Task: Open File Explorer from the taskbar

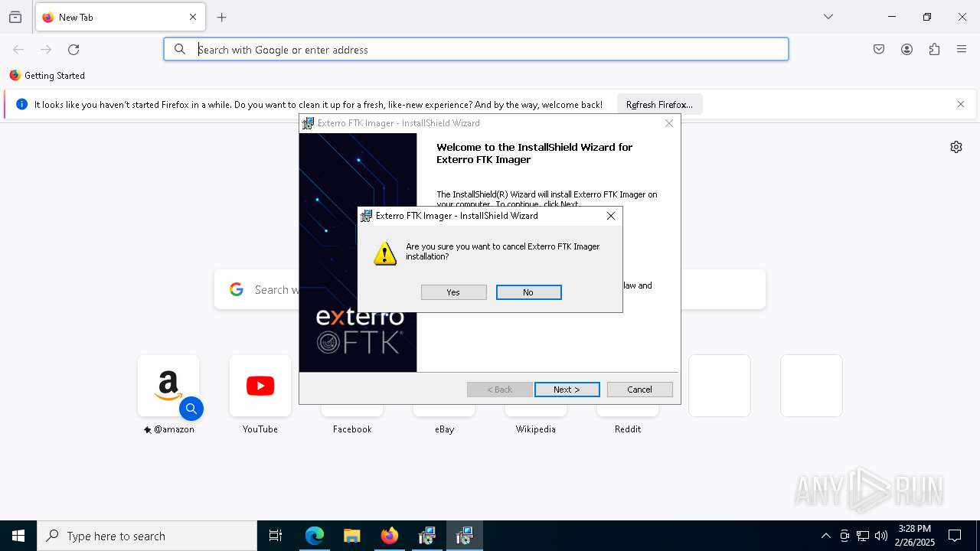Action: (352, 536)
